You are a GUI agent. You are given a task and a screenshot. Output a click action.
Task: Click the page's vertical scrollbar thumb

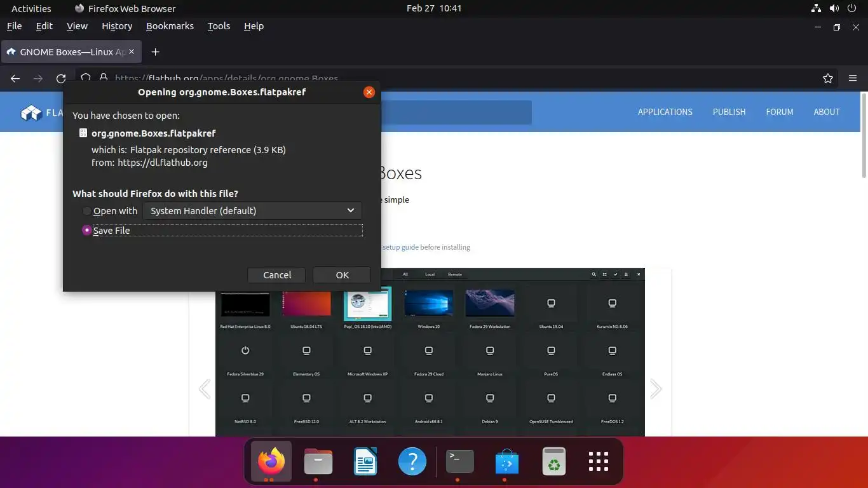(864, 135)
